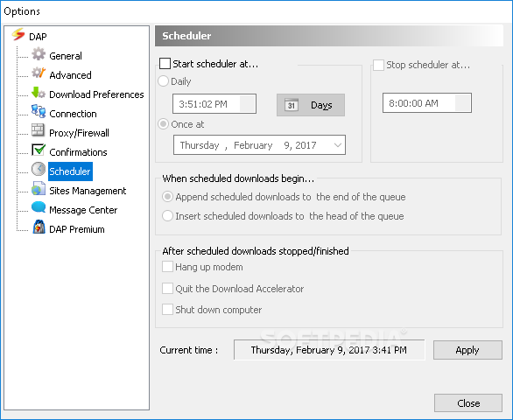
Task: Click the Thursday, February 9, 2017 date field
Action: (259, 145)
